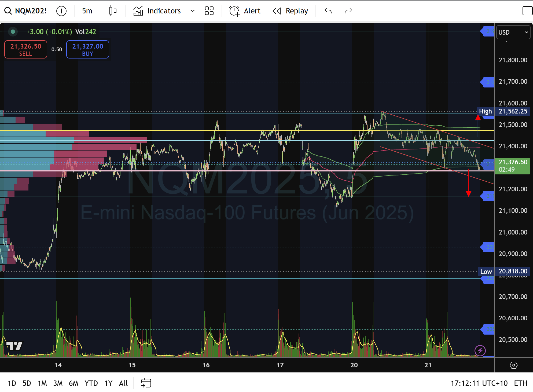Click the date label 20 on time axis

click(354, 365)
